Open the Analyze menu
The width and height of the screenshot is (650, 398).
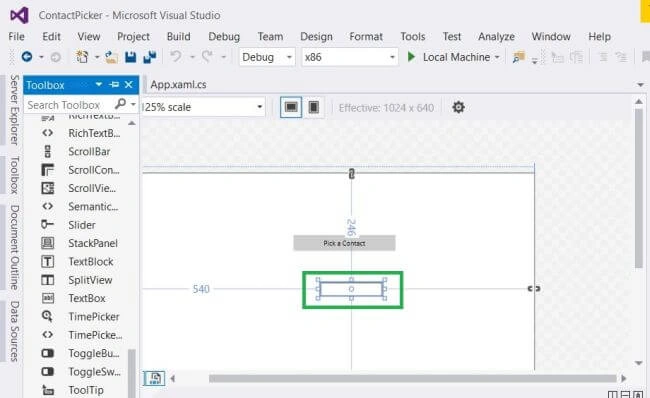496,36
